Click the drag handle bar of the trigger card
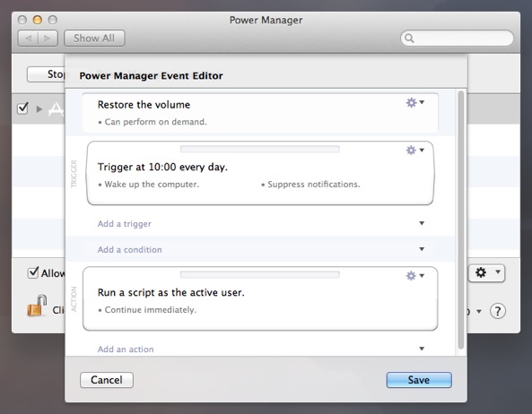 260,149
